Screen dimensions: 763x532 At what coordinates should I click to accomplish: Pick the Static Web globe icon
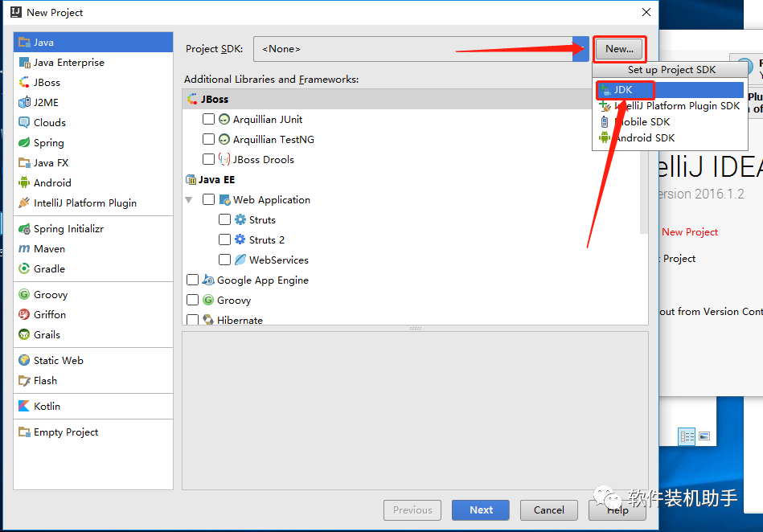tap(24, 360)
